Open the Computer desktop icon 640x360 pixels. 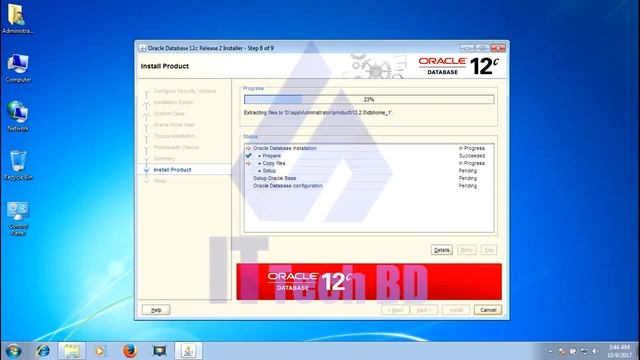18,68
